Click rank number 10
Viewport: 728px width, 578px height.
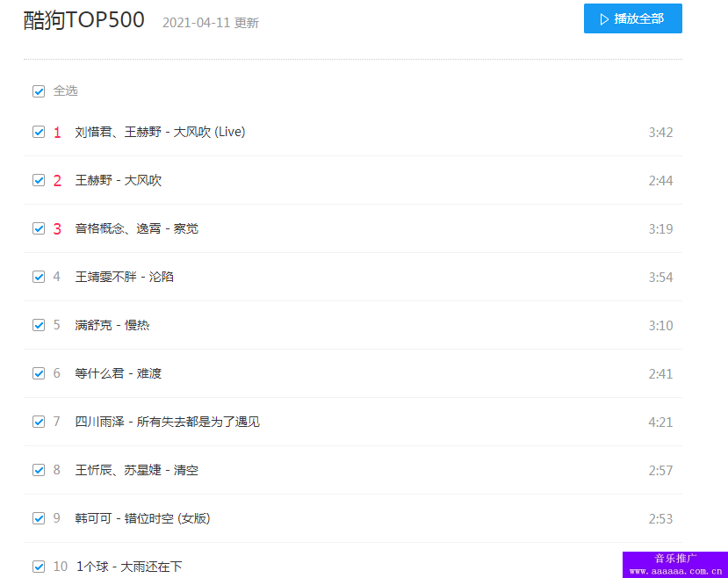(x=61, y=567)
